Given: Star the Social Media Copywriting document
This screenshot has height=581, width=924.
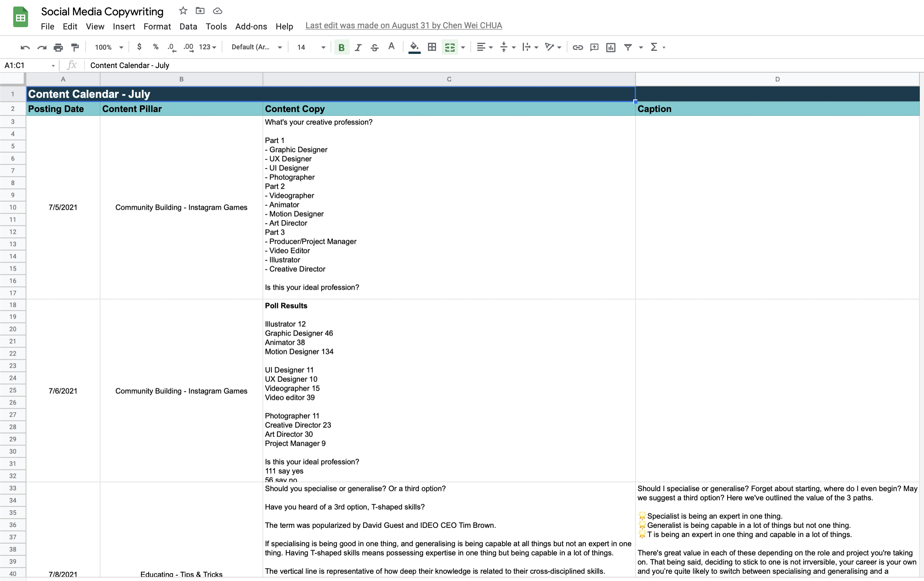Looking at the screenshot, I should coord(183,11).
